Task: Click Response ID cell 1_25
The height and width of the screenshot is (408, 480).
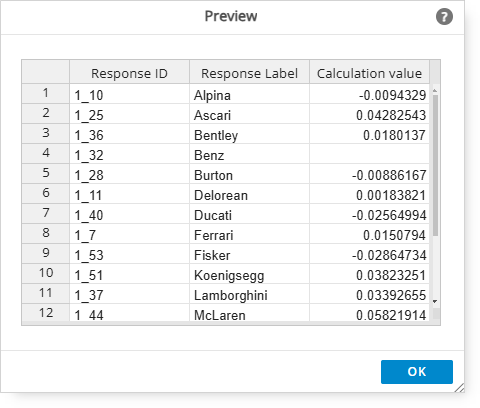Action: 129,114
